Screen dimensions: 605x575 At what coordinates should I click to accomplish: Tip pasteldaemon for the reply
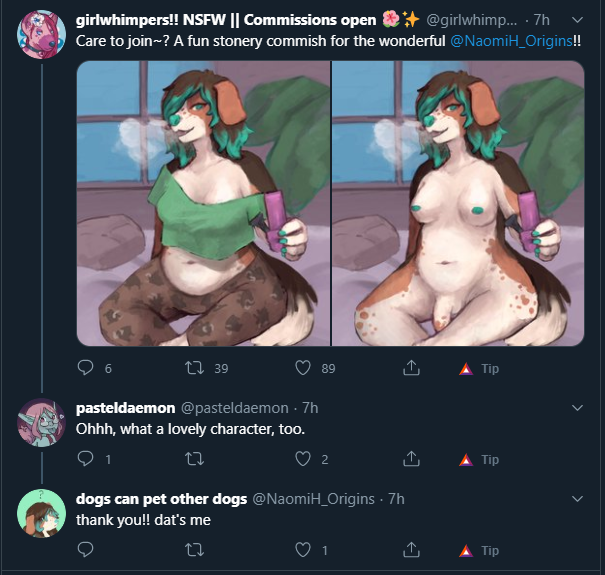pos(480,460)
